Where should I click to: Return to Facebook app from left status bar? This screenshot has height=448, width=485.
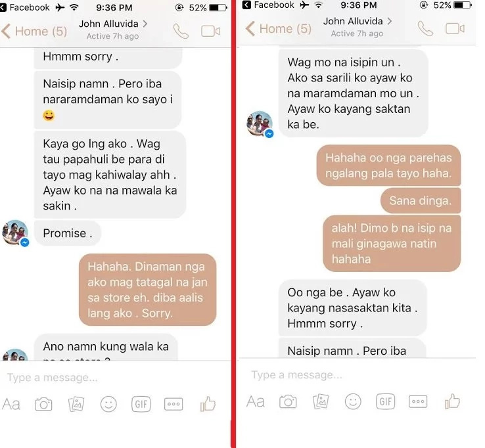coord(25,7)
